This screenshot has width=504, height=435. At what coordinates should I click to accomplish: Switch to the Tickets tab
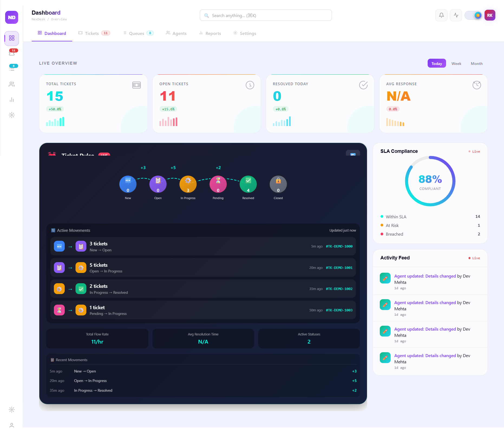91,33
